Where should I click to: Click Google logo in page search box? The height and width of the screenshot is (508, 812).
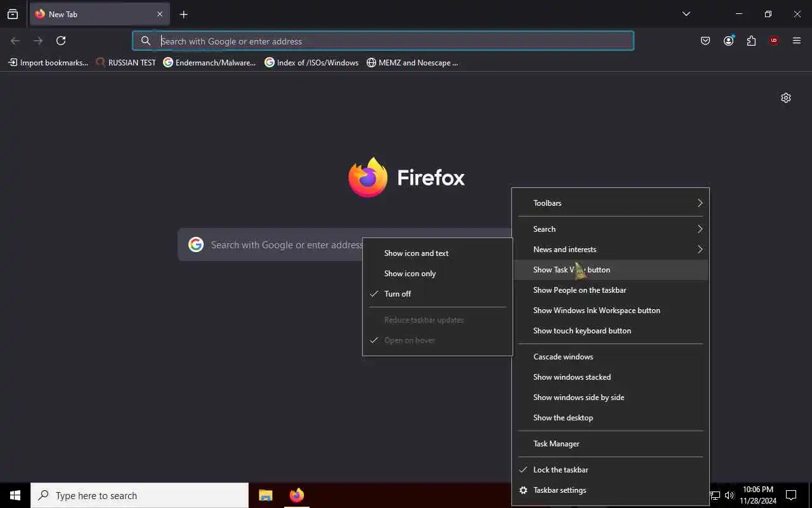pos(196,244)
